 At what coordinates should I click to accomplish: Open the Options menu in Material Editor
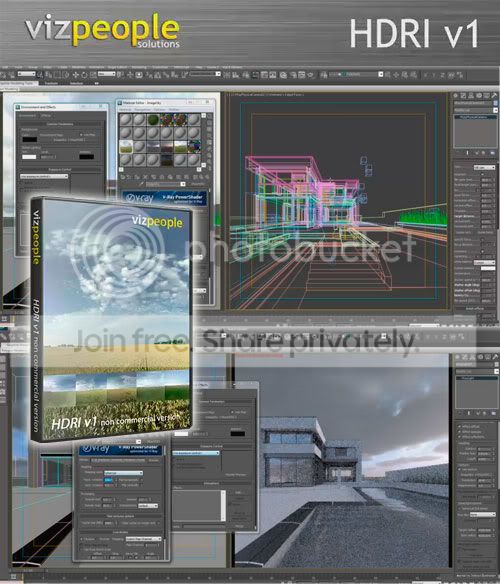159,110
